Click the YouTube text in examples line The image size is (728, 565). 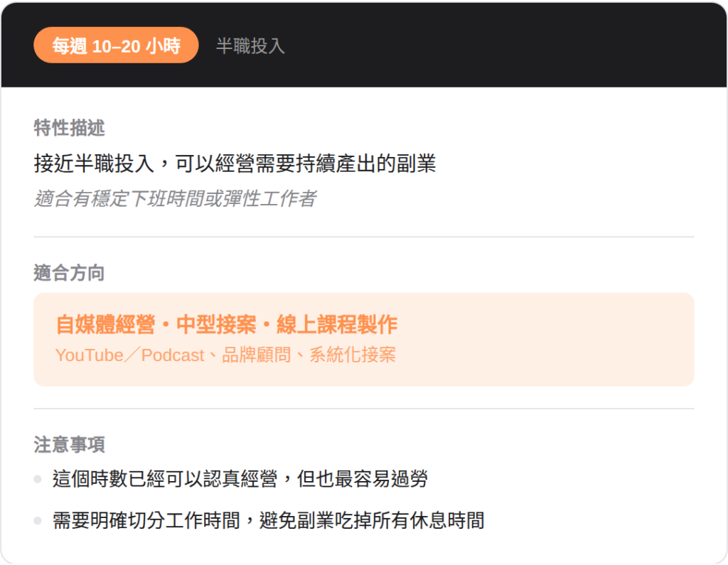[89, 355]
